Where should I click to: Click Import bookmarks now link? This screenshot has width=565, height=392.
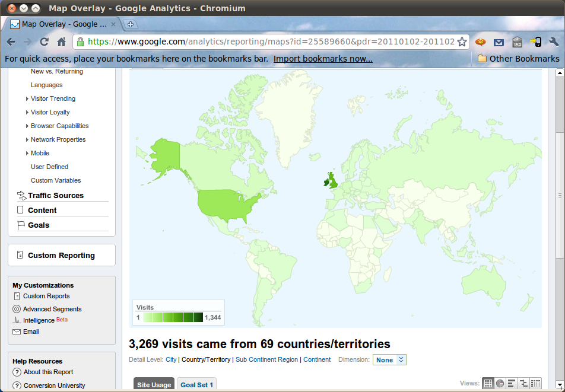pyautogui.click(x=323, y=59)
